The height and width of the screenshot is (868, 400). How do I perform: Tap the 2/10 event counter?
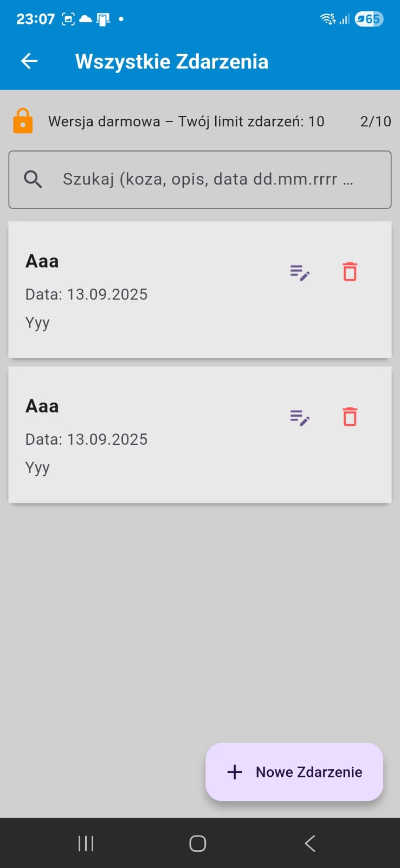pos(375,122)
